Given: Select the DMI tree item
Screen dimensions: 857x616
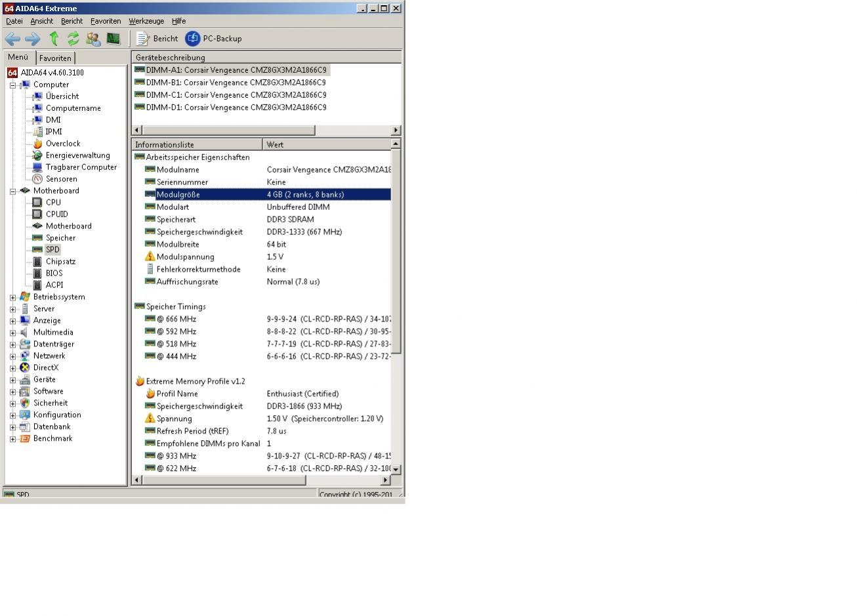Looking at the screenshot, I should tap(53, 120).
